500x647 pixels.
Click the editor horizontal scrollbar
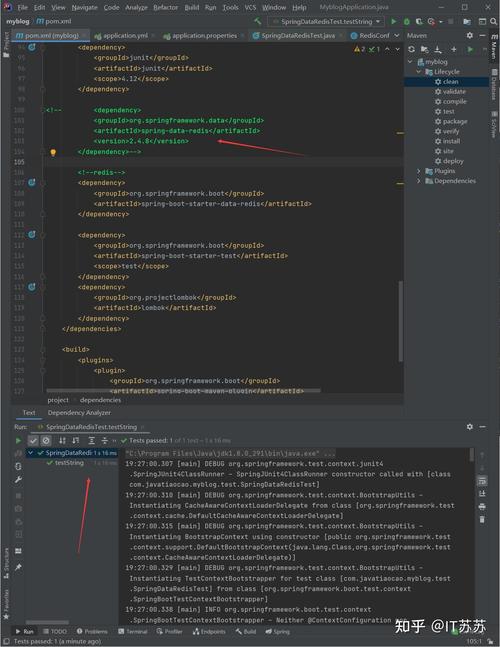tap(183, 390)
